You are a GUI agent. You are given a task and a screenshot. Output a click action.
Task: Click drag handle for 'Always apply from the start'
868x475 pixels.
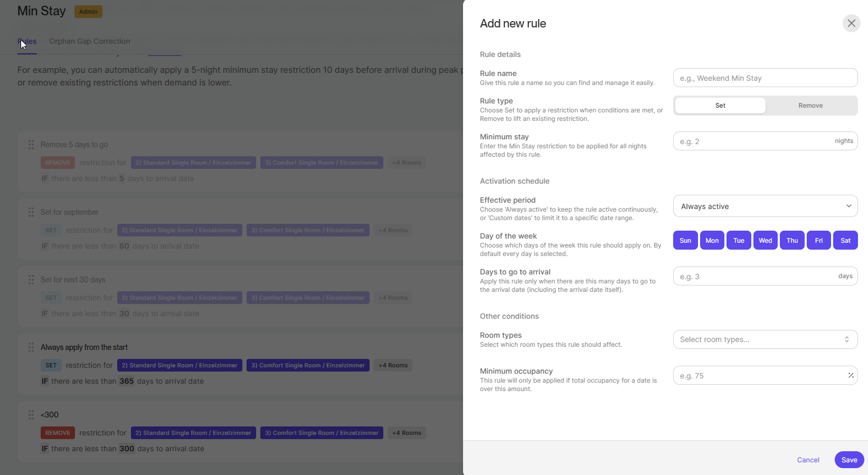click(31, 347)
